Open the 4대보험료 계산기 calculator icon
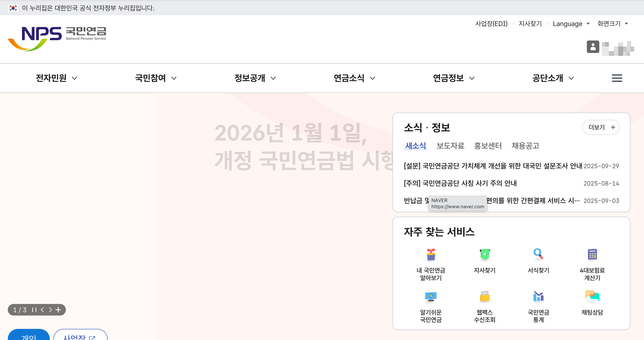This screenshot has height=340, width=644. pos(592,255)
